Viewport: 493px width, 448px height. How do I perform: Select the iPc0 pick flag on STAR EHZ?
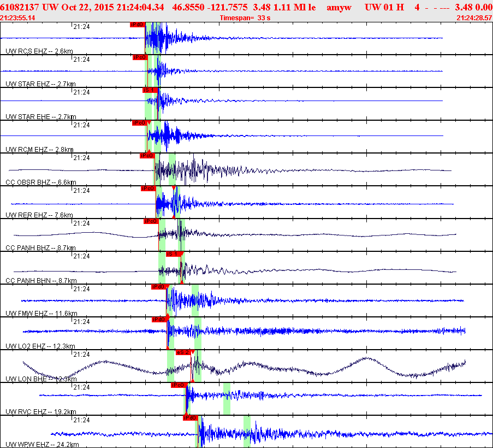click(x=140, y=57)
